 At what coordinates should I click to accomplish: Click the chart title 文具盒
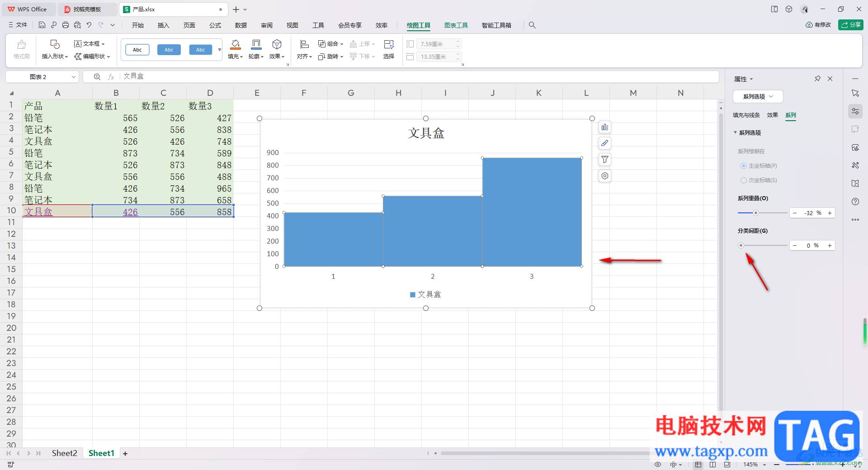tap(426, 133)
